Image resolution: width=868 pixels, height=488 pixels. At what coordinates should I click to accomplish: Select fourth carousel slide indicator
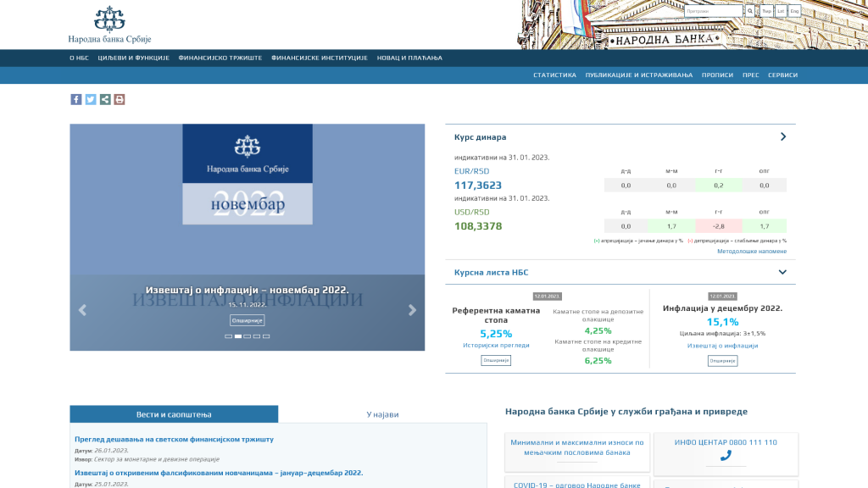click(257, 336)
